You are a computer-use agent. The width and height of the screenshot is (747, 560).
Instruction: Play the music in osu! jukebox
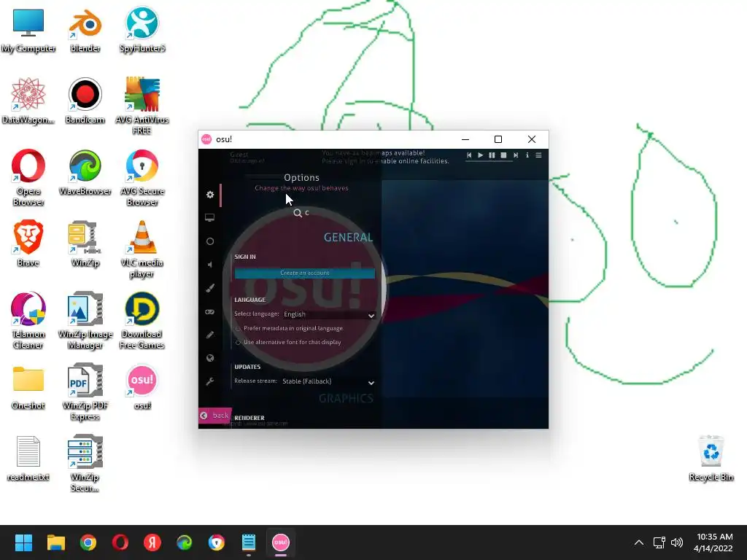pyautogui.click(x=480, y=155)
